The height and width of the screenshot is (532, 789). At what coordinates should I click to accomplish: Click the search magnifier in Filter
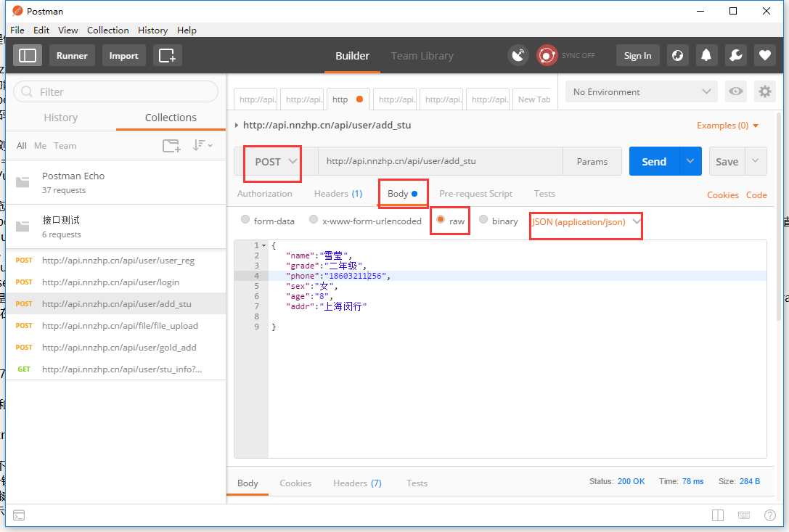click(x=27, y=91)
